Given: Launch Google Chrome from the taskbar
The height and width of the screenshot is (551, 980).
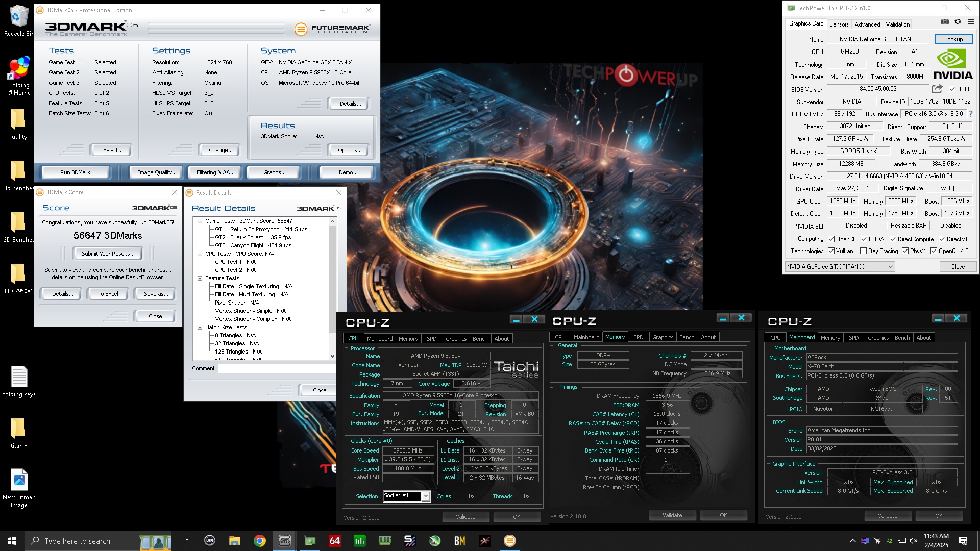Looking at the screenshot, I should 260,541.
